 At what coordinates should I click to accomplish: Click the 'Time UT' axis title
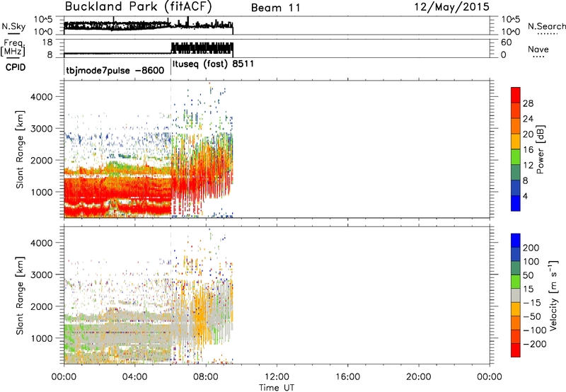[277, 388]
